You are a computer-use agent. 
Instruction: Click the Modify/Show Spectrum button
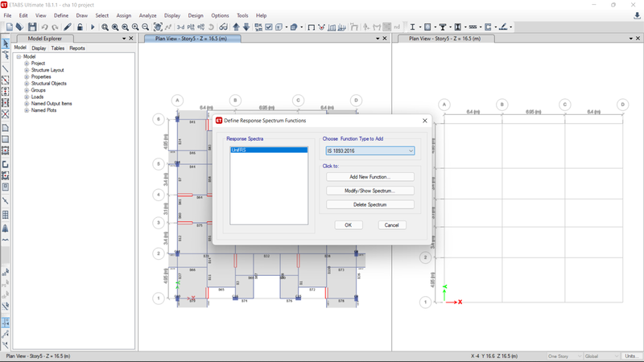(370, 191)
